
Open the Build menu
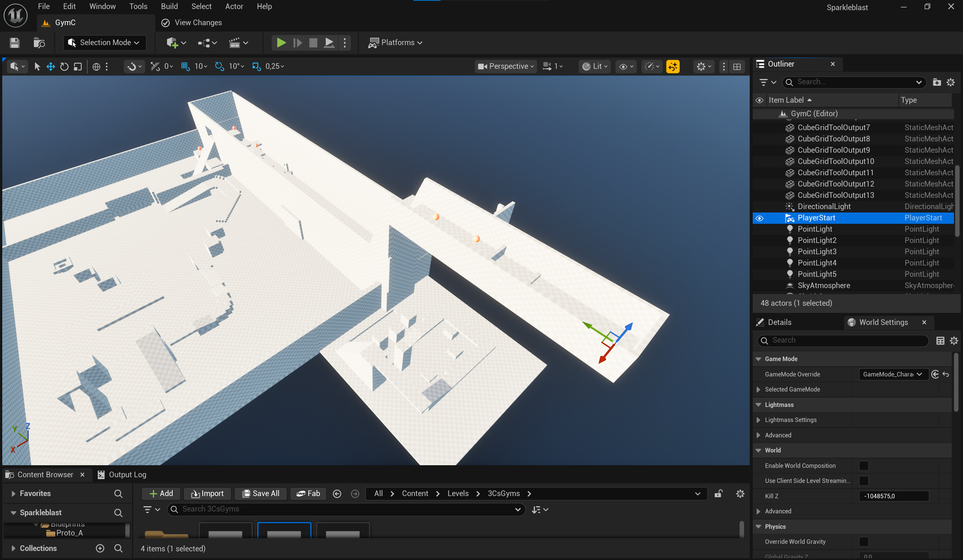(169, 6)
